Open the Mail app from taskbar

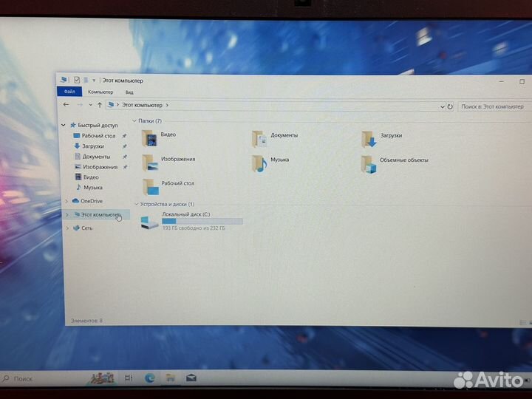[x=191, y=378]
